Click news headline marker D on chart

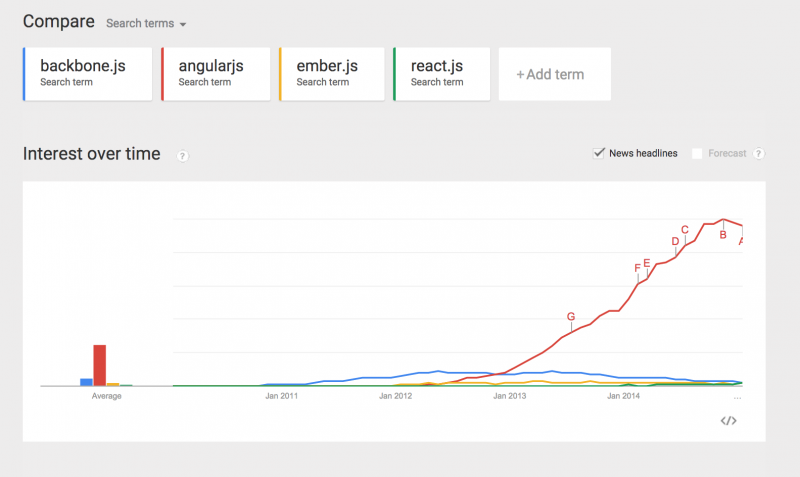675,241
